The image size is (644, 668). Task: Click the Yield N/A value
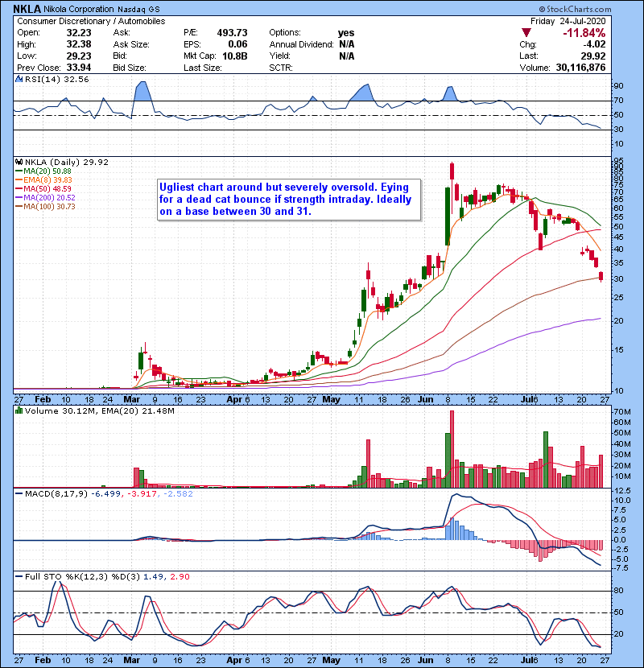(346, 56)
